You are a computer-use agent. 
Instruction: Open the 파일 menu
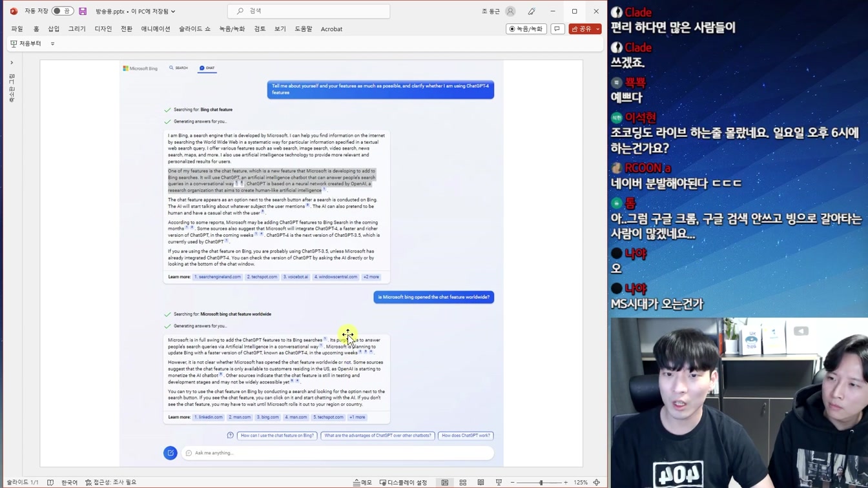(17, 29)
